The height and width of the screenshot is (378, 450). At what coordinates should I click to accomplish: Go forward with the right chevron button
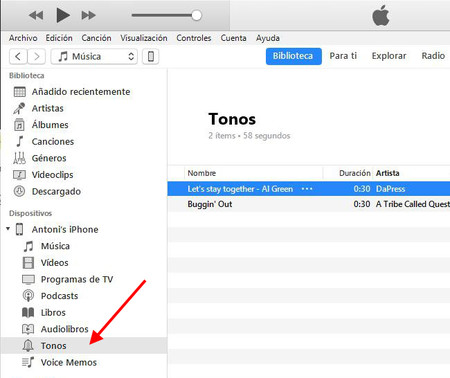click(36, 56)
